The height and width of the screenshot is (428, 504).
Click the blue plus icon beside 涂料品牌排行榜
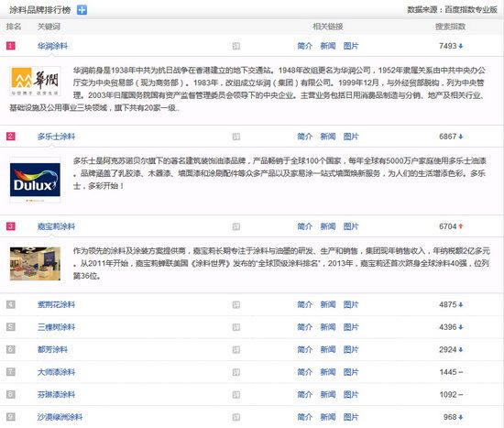click(x=82, y=10)
